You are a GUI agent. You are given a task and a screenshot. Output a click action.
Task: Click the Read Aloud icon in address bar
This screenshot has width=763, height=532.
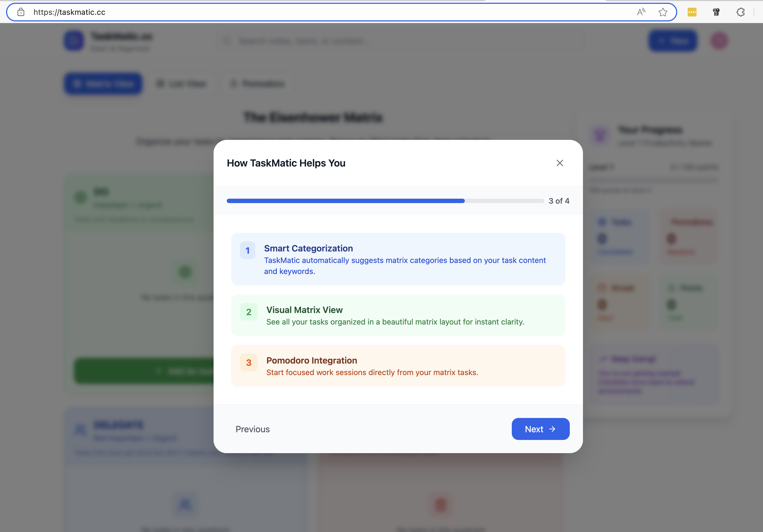(x=641, y=12)
